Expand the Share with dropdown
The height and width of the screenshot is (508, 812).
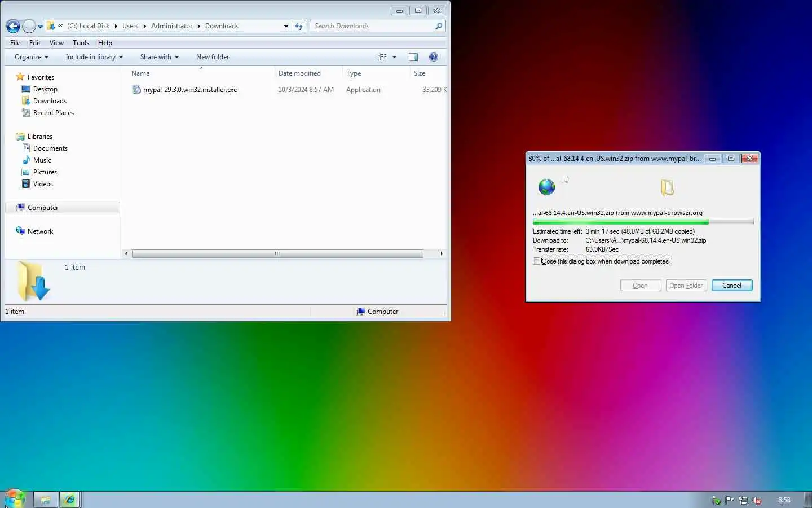(x=160, y=57)
